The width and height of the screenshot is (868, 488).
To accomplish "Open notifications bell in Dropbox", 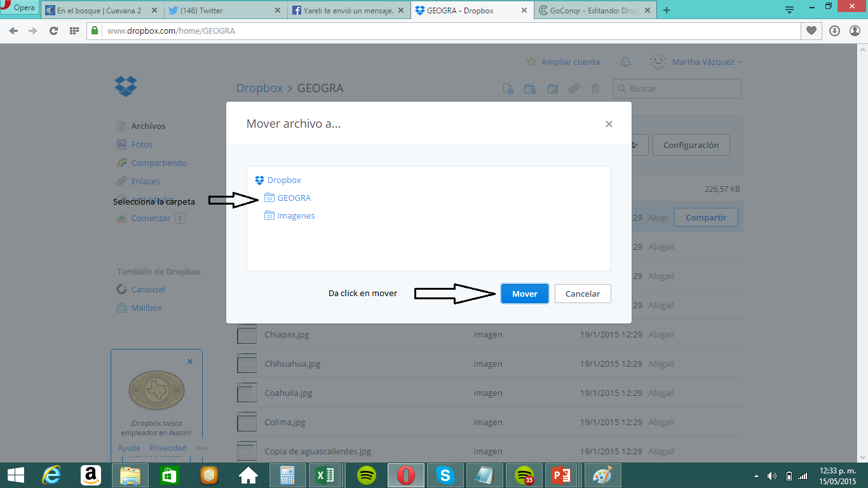I will pyautogui.click(x=625, y=62).
